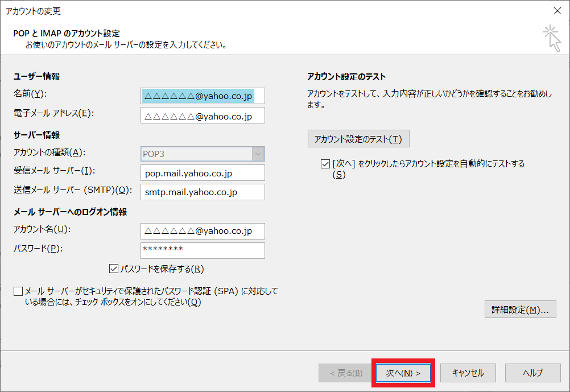Click the アカウントの種類(A): label

pyautogui.click(x=49, y=152)
